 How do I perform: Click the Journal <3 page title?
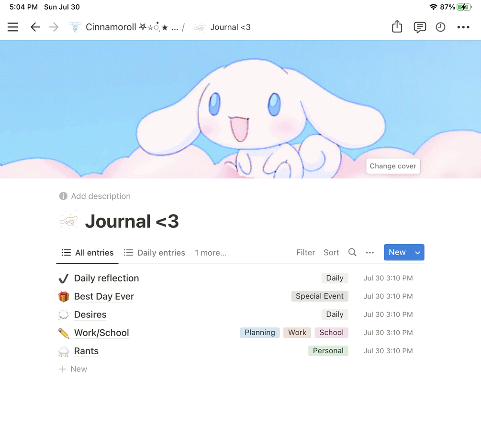click(132, 221)
